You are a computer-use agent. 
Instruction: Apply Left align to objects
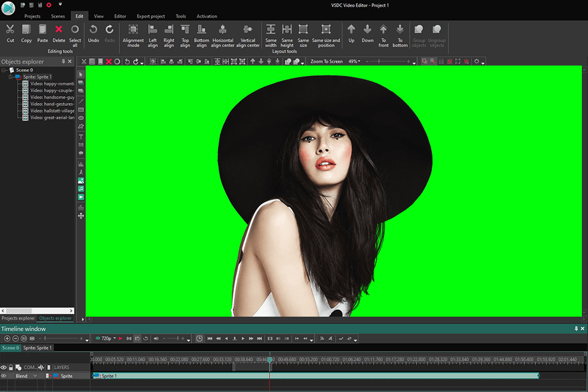(153, 36)
